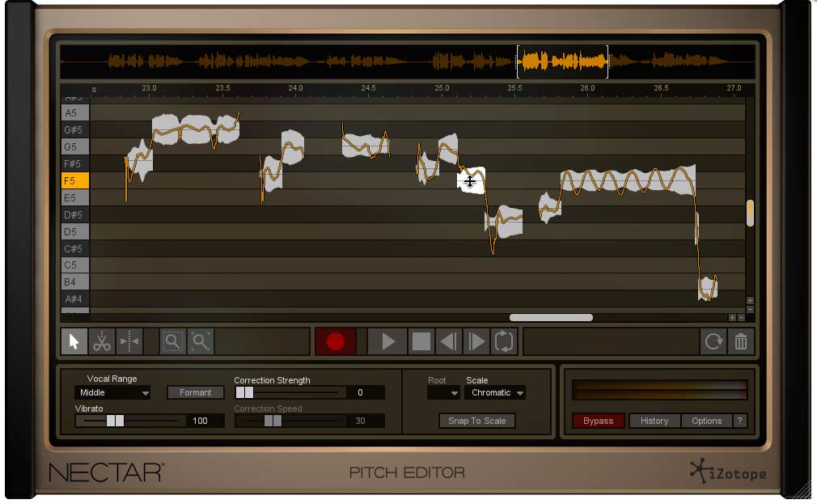817x504 pixels.
Task: Click the highlighted region in the waveform overview
Action: pos(563,61)
